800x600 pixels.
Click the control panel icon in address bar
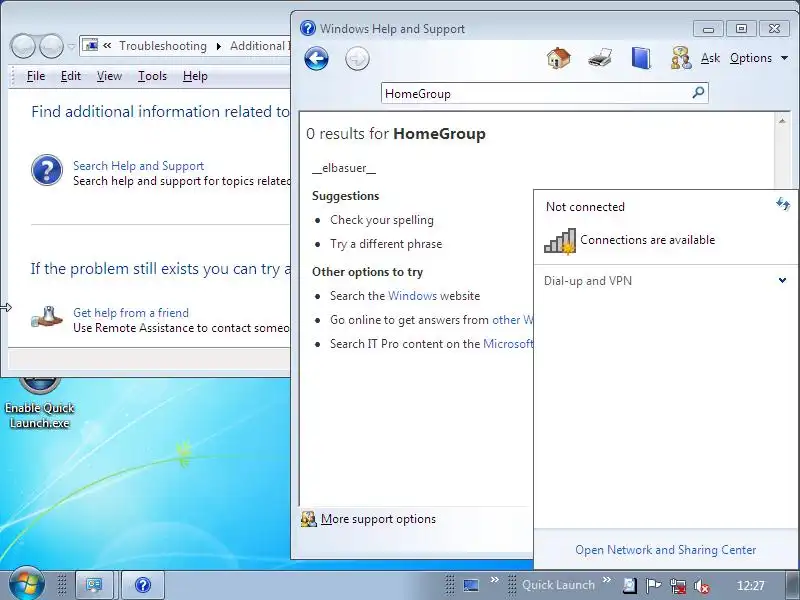coord(90,45)
